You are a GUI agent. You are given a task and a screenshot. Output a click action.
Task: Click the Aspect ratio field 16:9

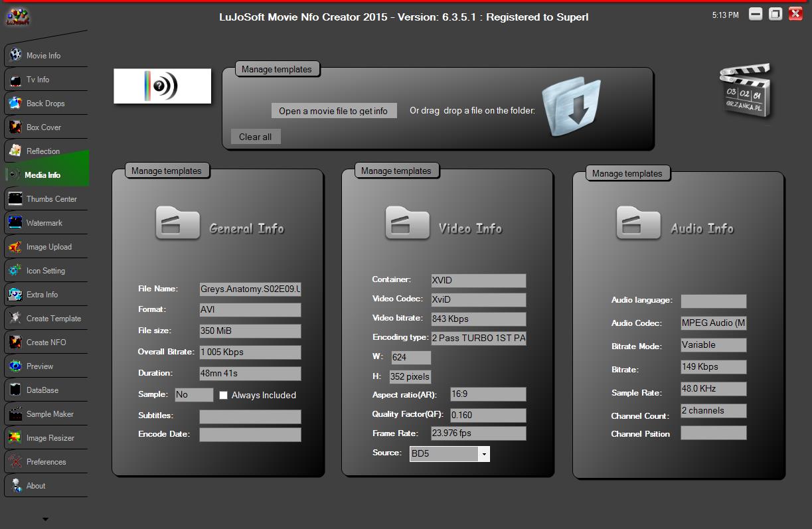click(488, 394)
